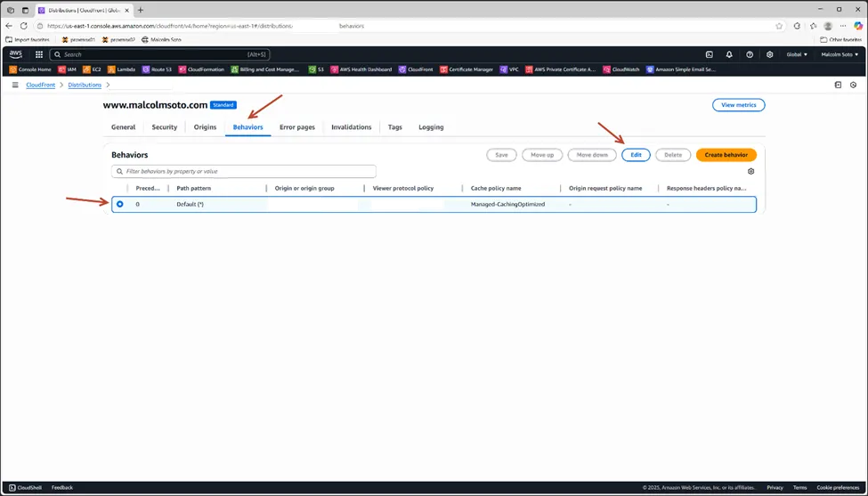868x496 pixels.
Task: Bookmark this page with the star icon
Action: point(780,26)
